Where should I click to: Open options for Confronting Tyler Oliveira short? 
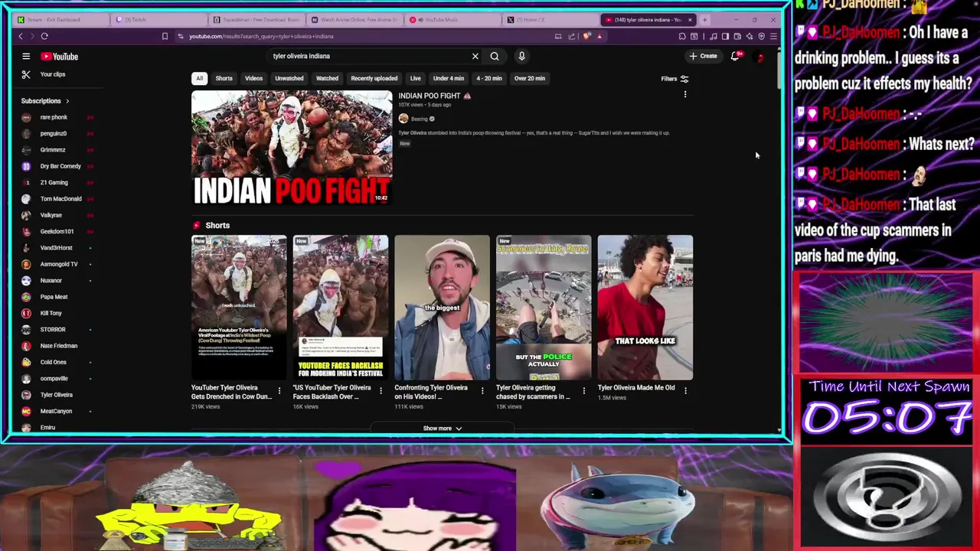coord(482,391)
